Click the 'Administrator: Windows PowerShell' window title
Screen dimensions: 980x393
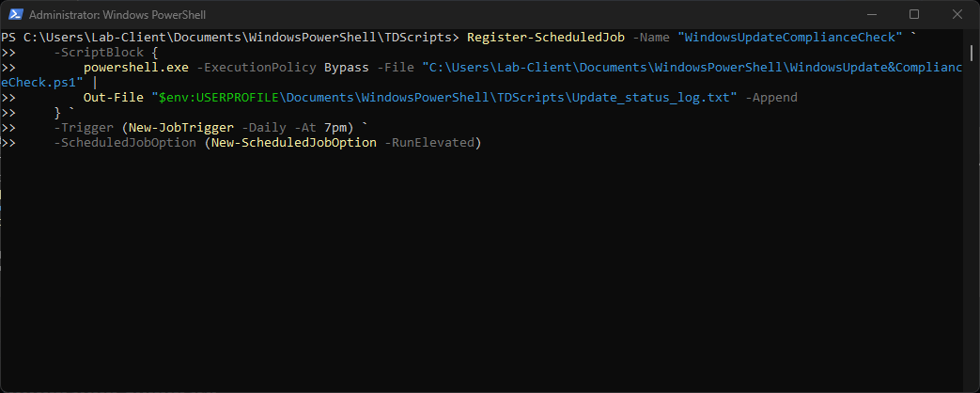(x=117, y=14)
